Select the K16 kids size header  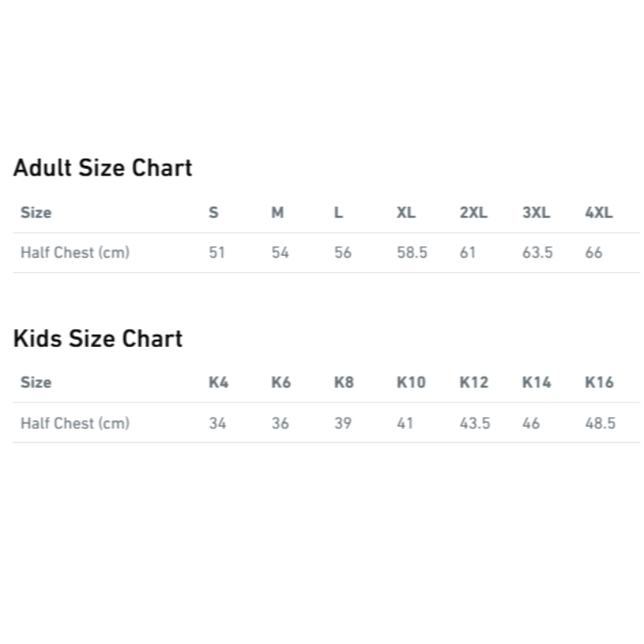point(599,383)
